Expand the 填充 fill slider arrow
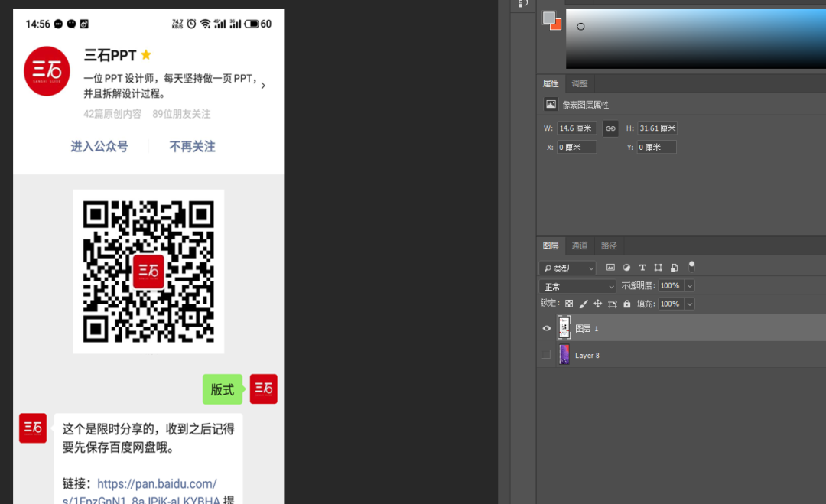Screen dimensions: 826x504 click(x=690, y=304)
